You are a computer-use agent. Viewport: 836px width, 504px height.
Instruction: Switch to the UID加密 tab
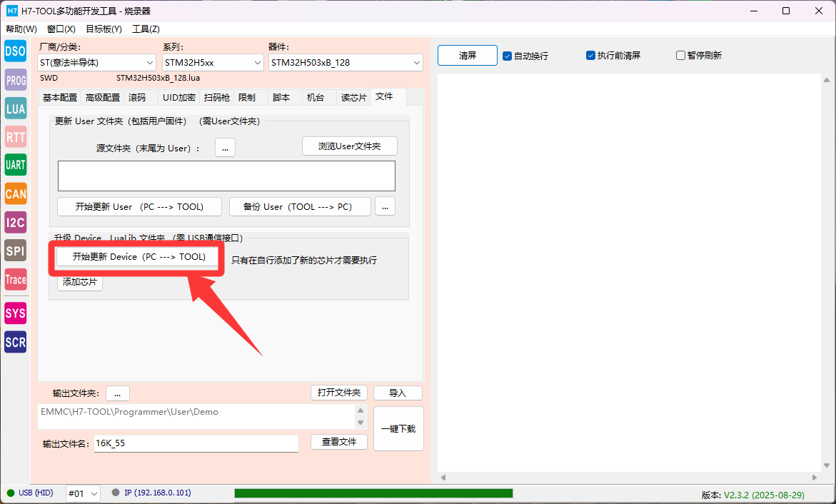point(179,98)
